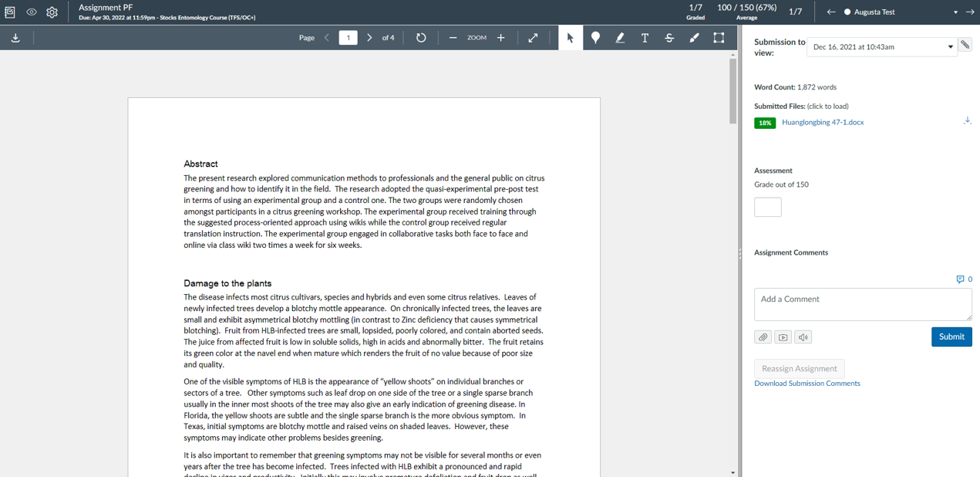The height and width of the screenshot is (477, 980).
Task: Go to previous page chevron
Action: pos(327,38)
